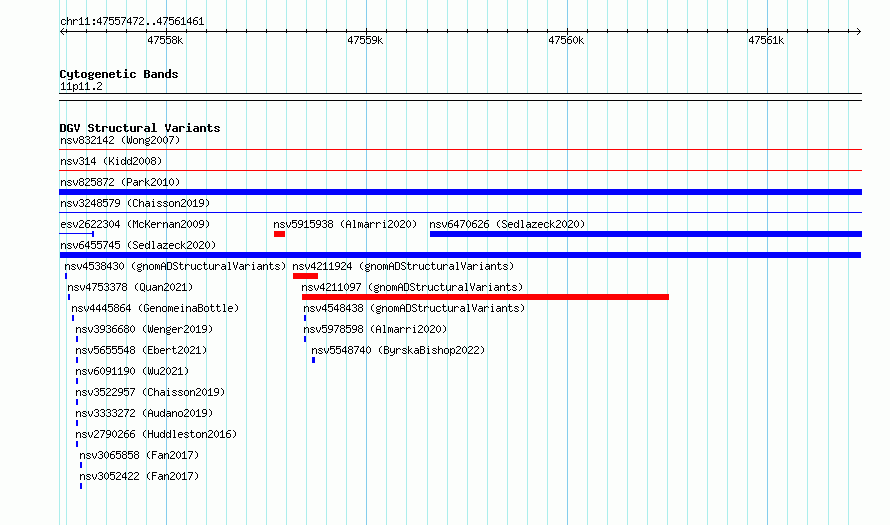This screenshot has height=525, width=890.
Task: Click the DGV Structural Variants track title
Action: (x=140, y=128)
